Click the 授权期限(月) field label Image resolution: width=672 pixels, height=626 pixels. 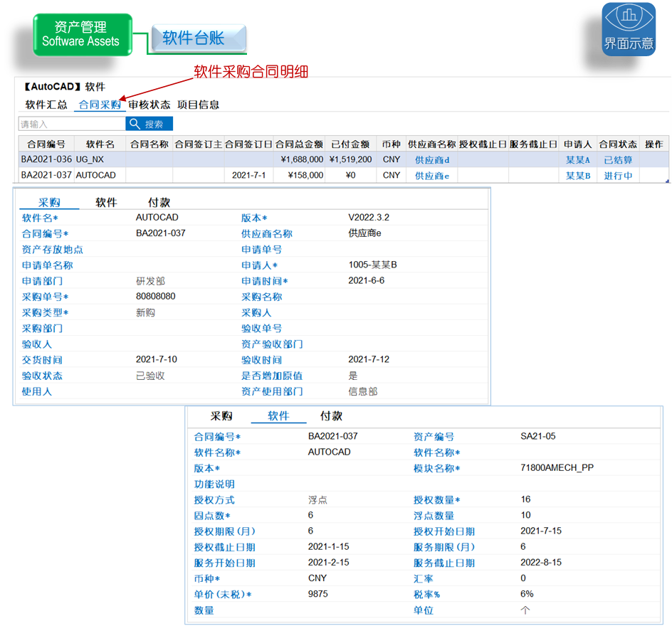point(224,531)
